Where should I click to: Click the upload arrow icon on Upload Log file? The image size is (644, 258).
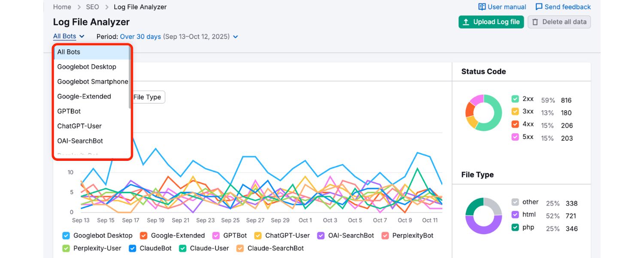click(x=467, y=21)
